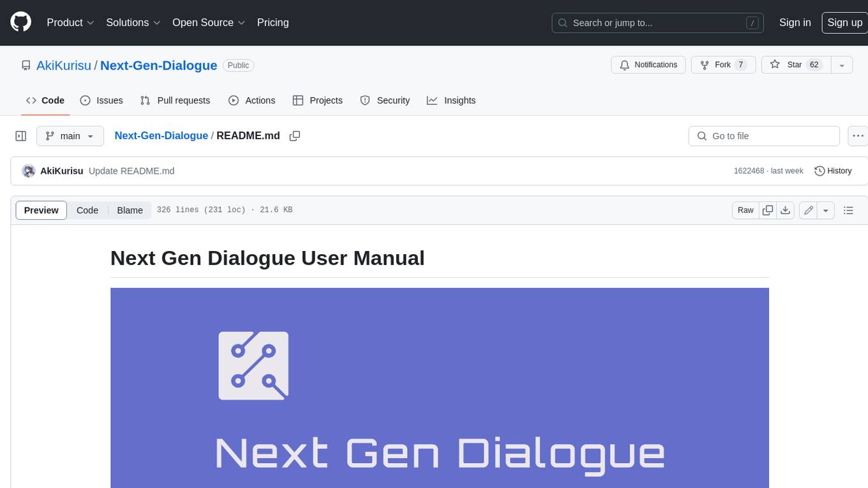
Task: Open AkiKurisu commit author link
Action: 62,171
